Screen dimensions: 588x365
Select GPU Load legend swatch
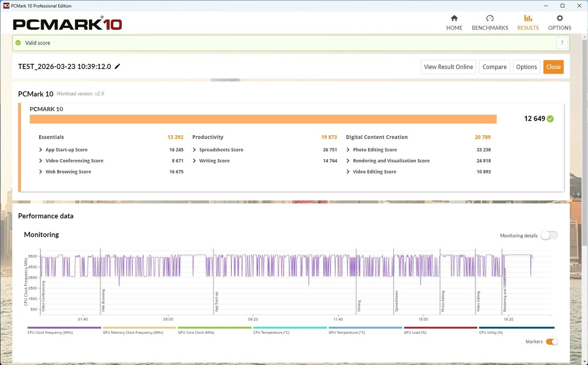pos(440,328)
